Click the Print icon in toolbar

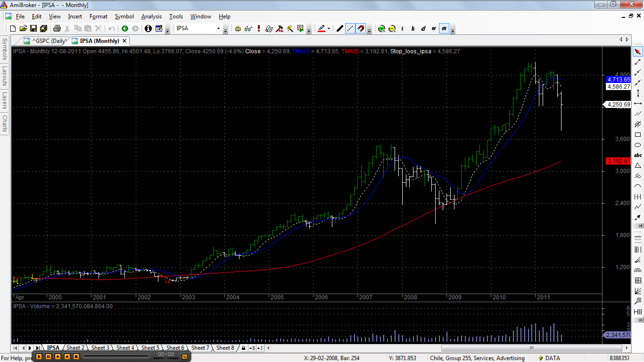57,29
